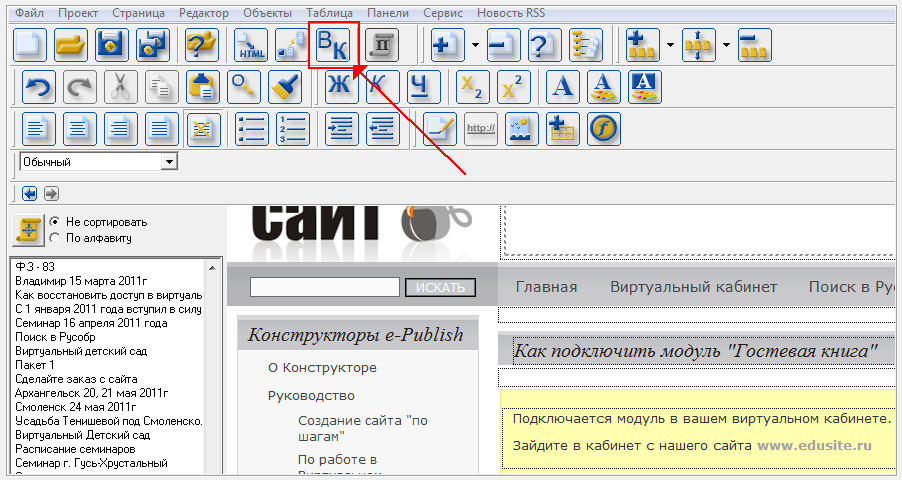
Task: Open dropdown arrow beside add section icon
Action: [x=670, y=45]
